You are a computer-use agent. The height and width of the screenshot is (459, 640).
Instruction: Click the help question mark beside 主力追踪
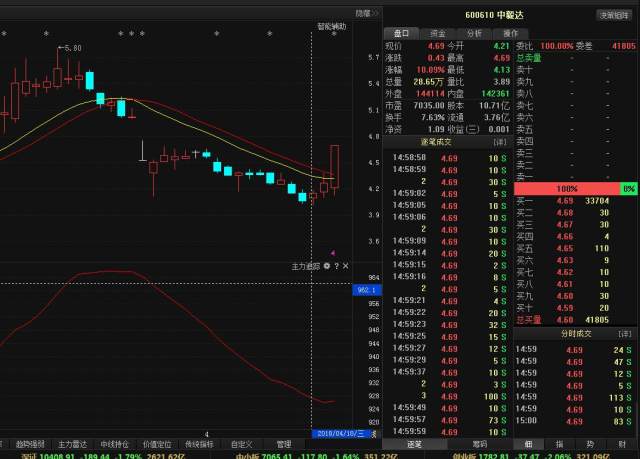[x=337, y=266]
